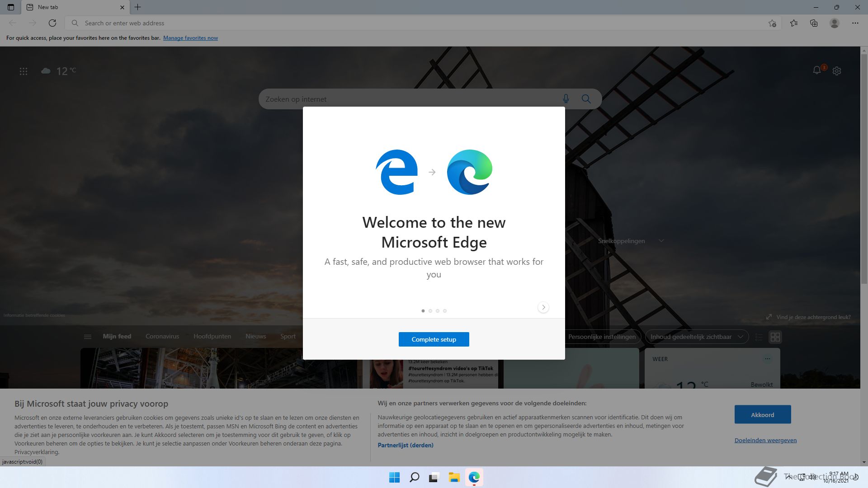Select the fourth carousel dot
The height and width of the screenshot is (488, 868).
pos(445,311)
